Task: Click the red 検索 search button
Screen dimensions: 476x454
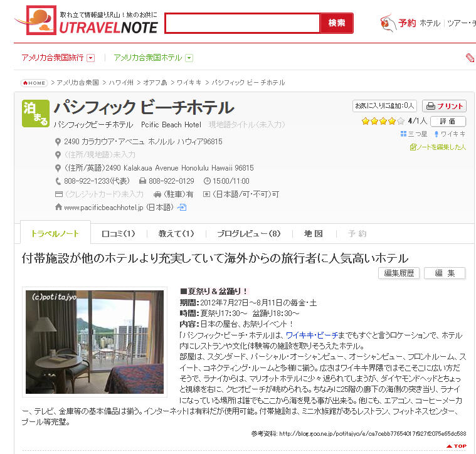Action: (337, 23)
